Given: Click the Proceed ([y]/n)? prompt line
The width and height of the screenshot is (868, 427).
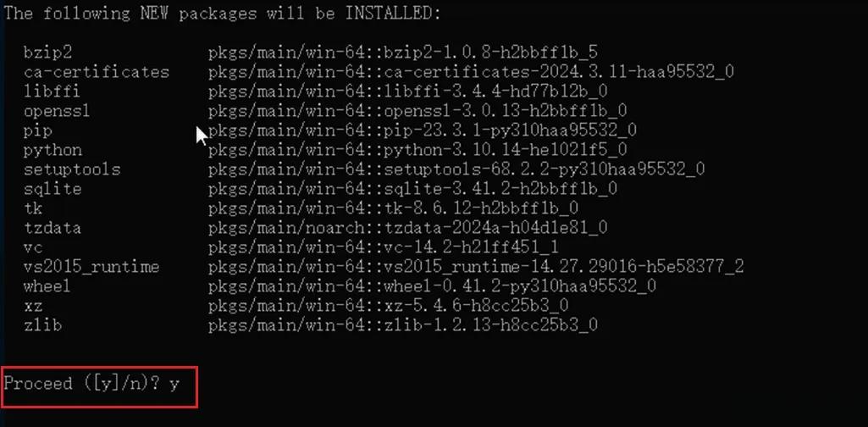Looking at the screenshot, I should (x=92, y=384).
